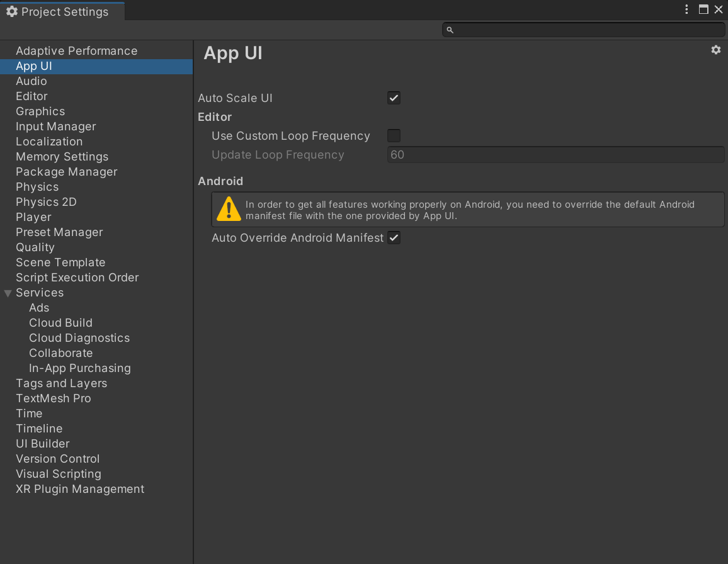Select XR Plugin Management
Viewport: 728px width, 564px height.
[x=80, y=488]
